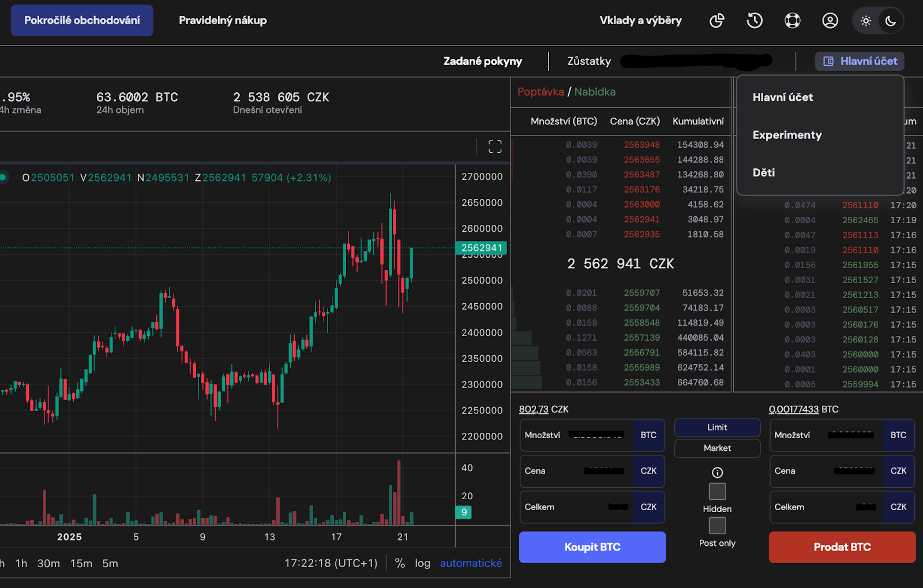Click the Limit order info icon
This screenshot has width=923, height=588.
pos(717,473)
